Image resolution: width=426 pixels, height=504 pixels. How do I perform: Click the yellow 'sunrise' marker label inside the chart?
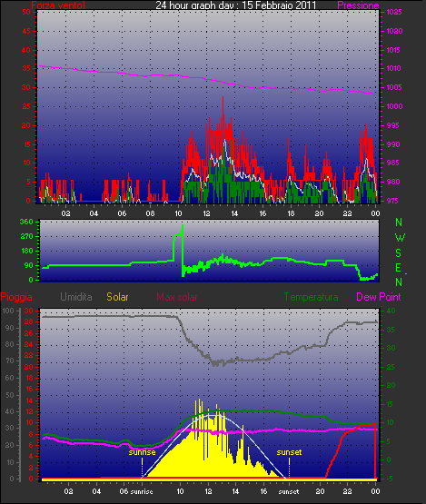pos(142,452)
